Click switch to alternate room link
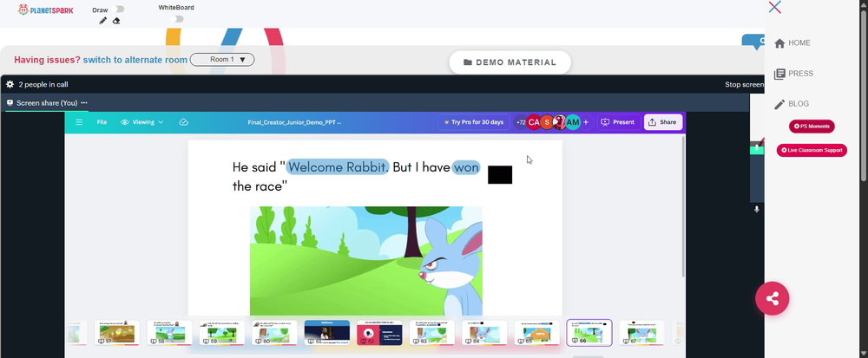The image size is (868, 358). coord(135,60)
